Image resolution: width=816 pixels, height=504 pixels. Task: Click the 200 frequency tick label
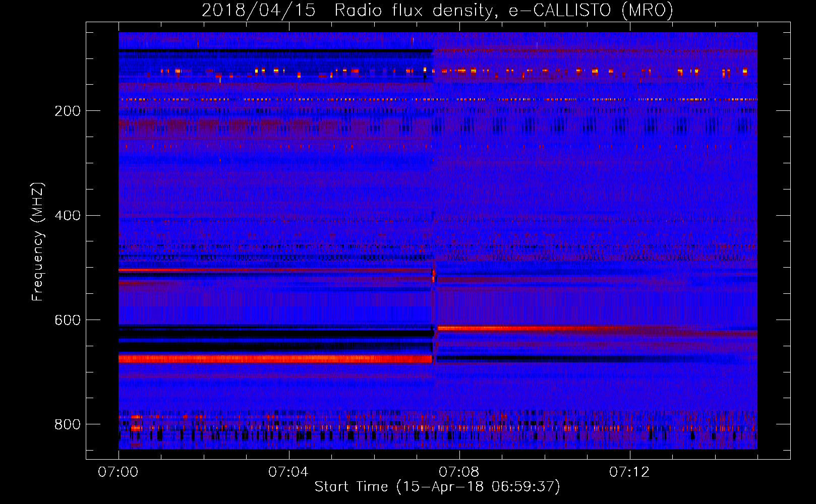coord(68,111)
